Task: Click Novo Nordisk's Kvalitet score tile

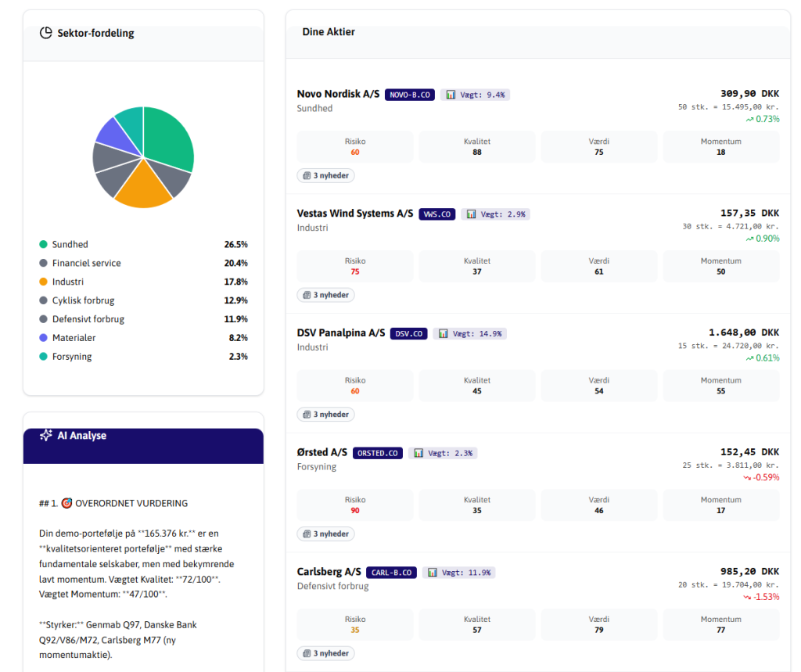Action: pos(477,147)
